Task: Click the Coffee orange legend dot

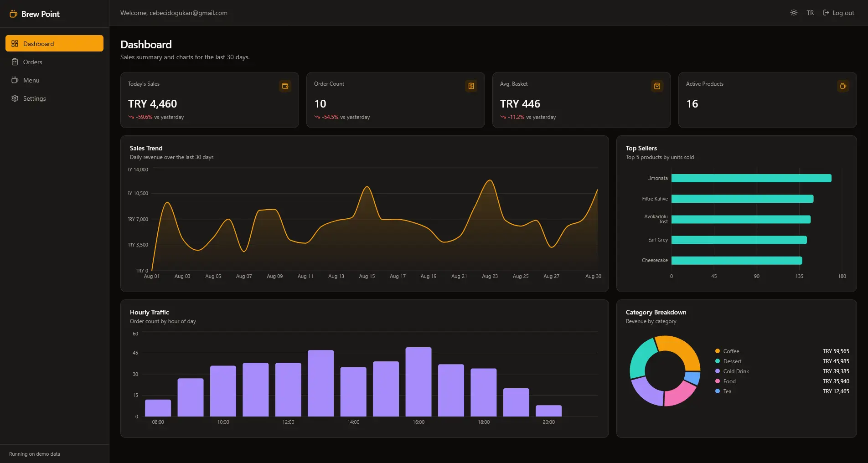Action: click(718, 351)
